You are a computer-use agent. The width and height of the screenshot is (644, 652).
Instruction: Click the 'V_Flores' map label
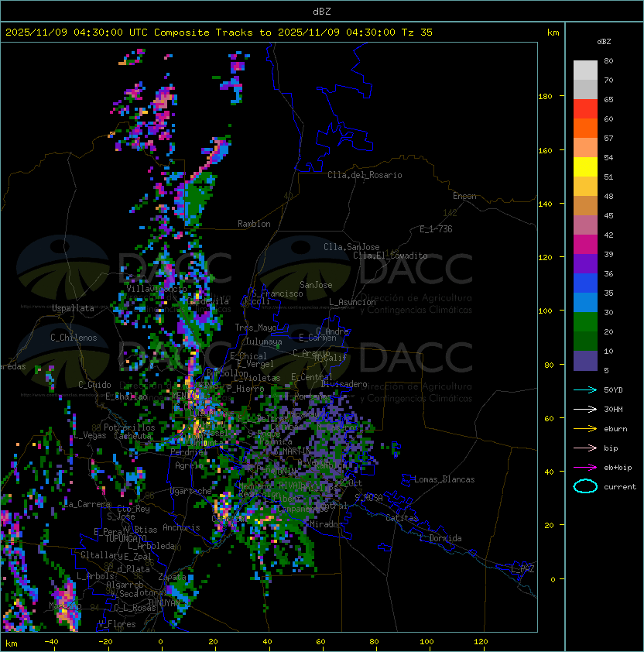tap(117, 624)
